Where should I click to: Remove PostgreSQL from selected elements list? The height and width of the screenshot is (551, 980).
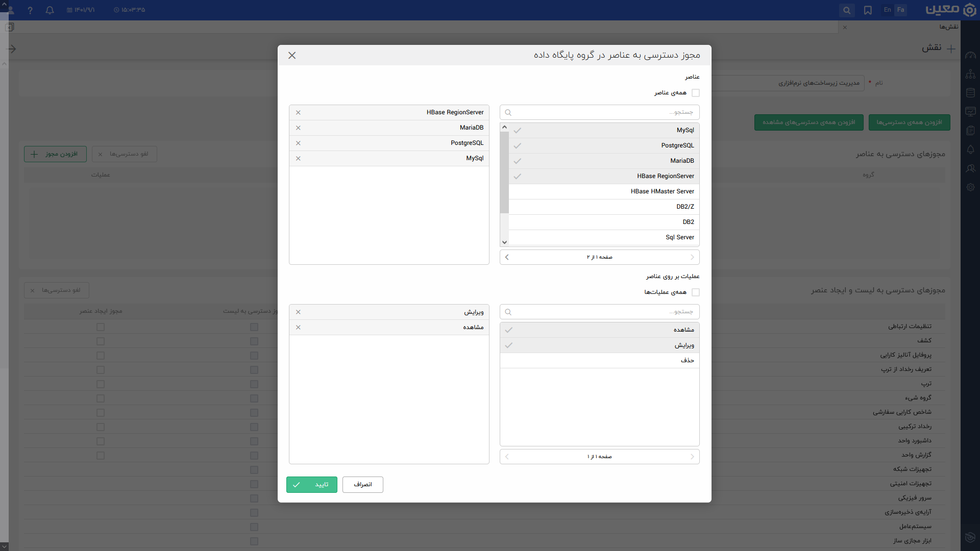coord(298,143)
